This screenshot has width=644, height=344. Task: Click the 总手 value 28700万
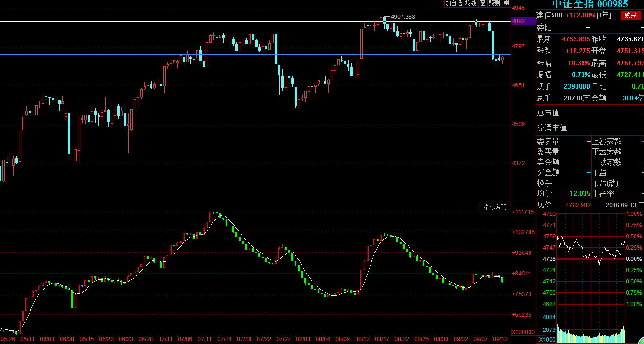[x=576, y=98]
